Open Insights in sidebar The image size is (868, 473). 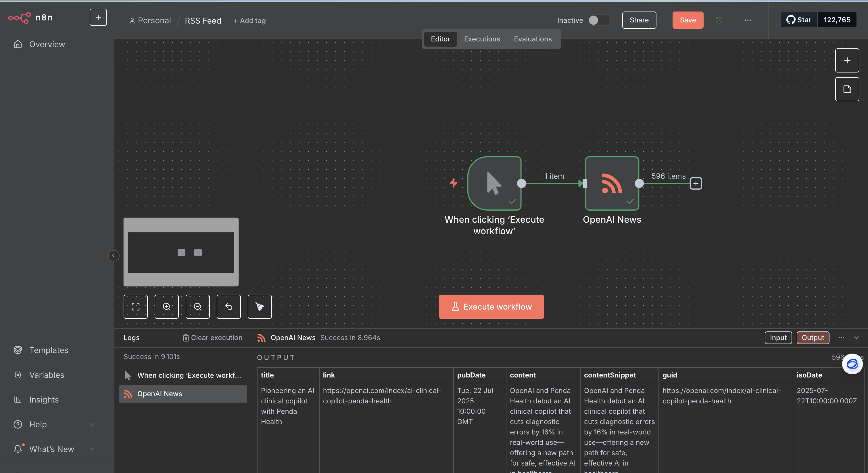click(x=44, y=399)
